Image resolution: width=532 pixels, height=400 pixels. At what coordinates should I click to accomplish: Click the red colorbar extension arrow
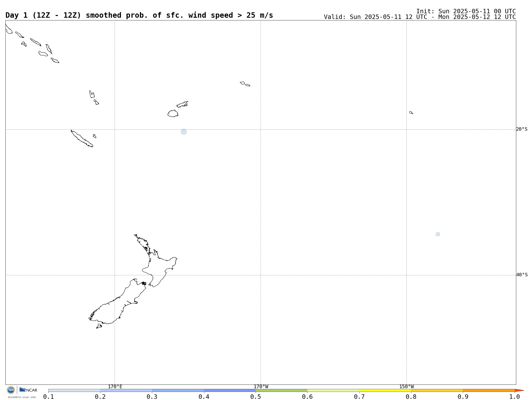pos(519,390)
